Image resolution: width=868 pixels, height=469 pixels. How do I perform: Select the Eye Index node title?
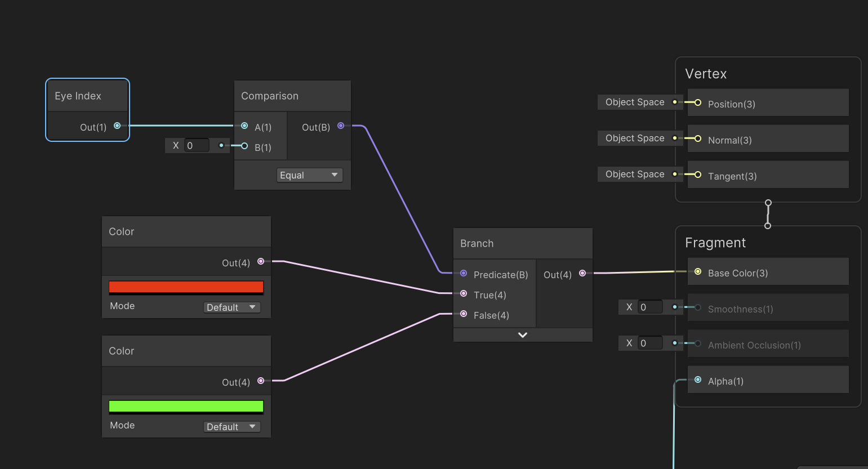[x=78, y=96]
